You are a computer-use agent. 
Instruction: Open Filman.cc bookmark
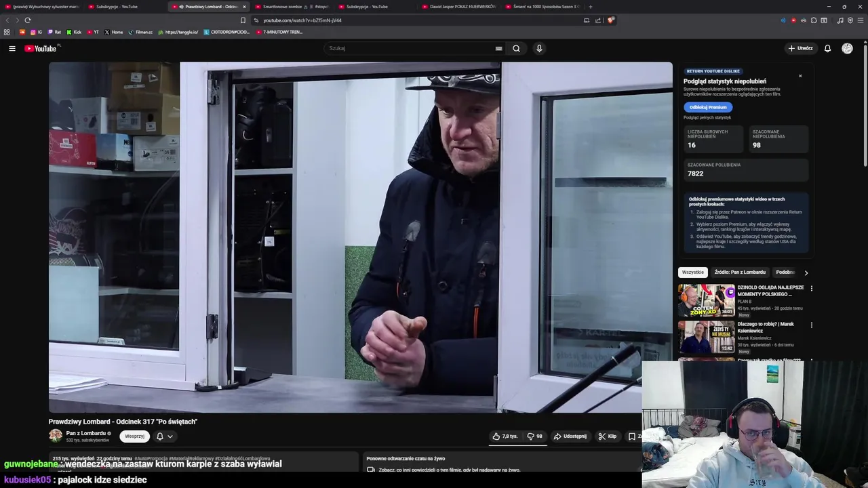point(140,32)
